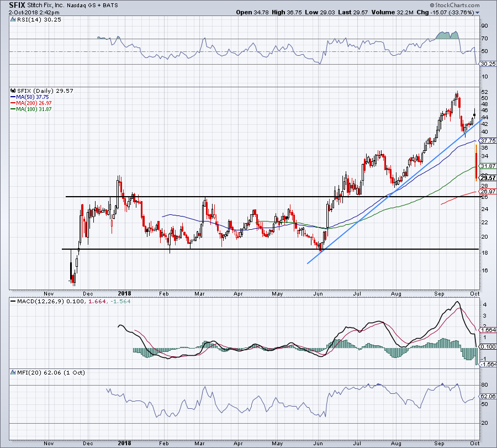Click the SFIX (Daily) price legend icon

[13, 91]
